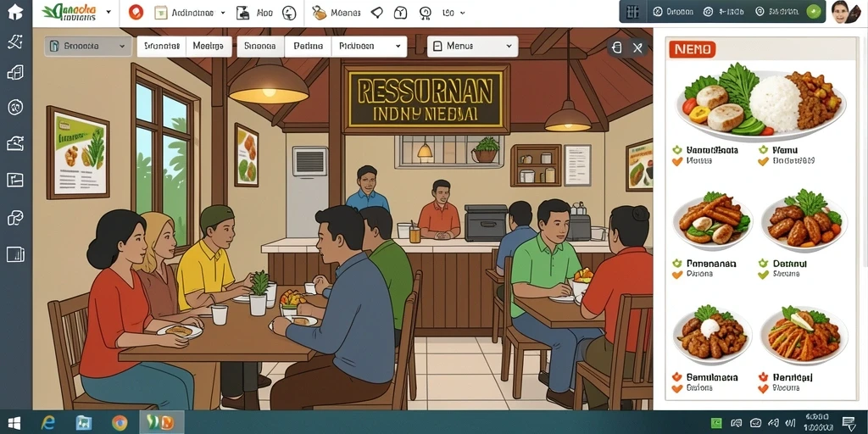
Task: Click the copy-panel icon above the scene
Action: click(617, 47)
